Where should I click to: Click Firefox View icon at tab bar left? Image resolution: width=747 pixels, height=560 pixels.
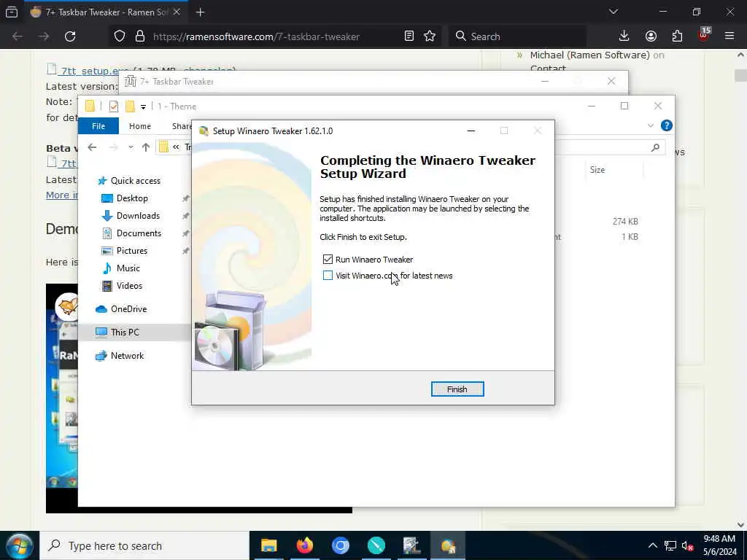(12, 12)
